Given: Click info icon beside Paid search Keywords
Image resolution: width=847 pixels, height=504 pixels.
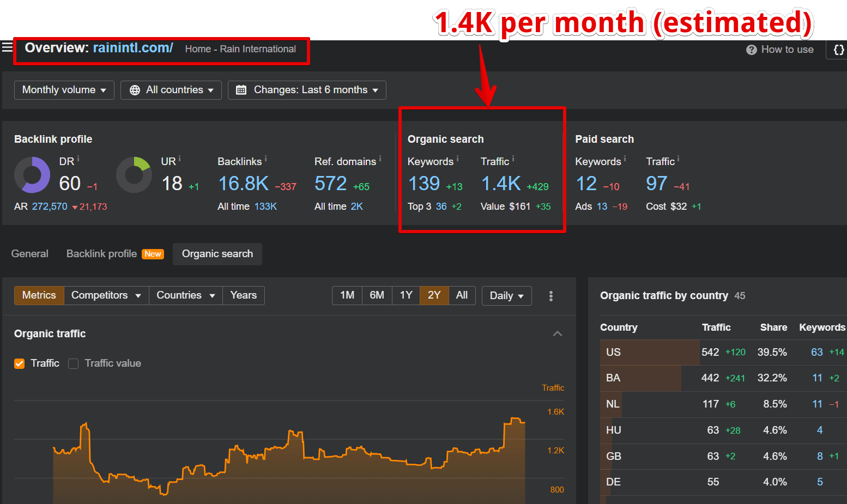Looking at the screenshot, I should (625, 159).
